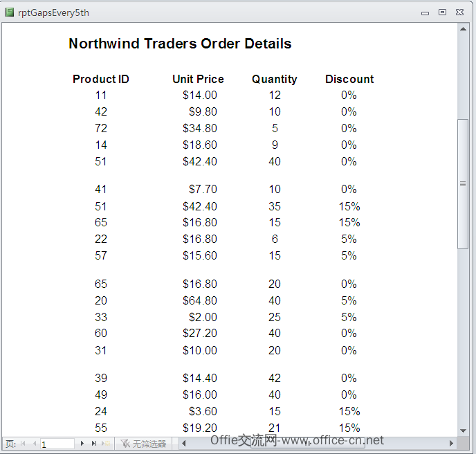Click product ID 72
Viewport: 476px width, 454px height.
coord(101,128)
